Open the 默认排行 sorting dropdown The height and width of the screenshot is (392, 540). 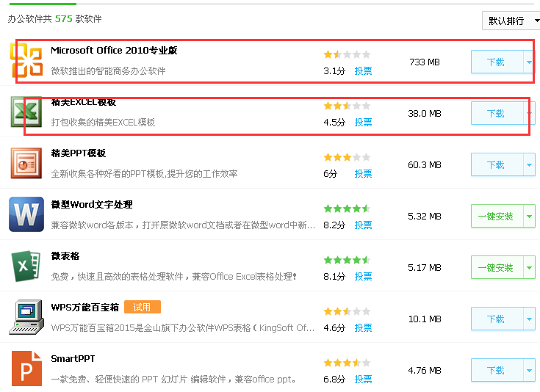click(x=511, y=21)
